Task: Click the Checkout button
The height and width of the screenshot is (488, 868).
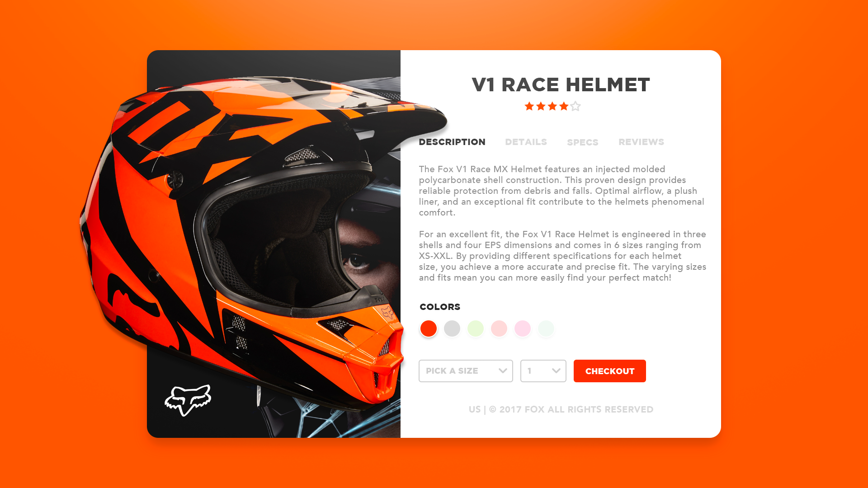Action: click(610, 371)
